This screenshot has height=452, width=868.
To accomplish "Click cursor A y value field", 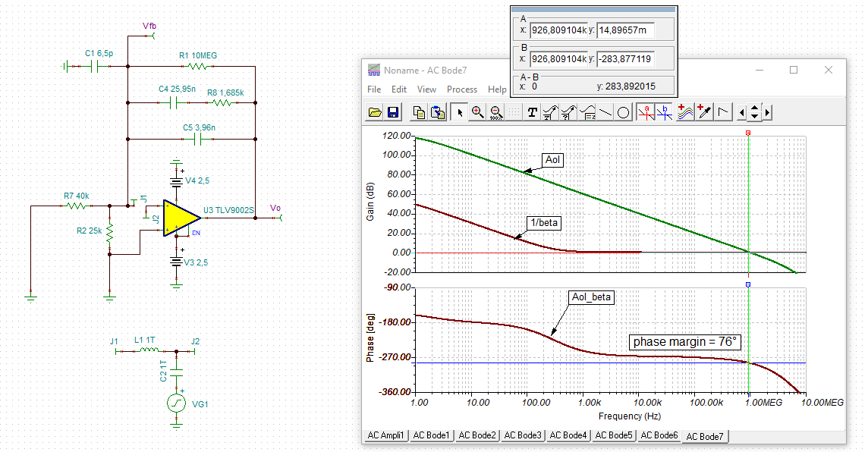I will 625,30.
